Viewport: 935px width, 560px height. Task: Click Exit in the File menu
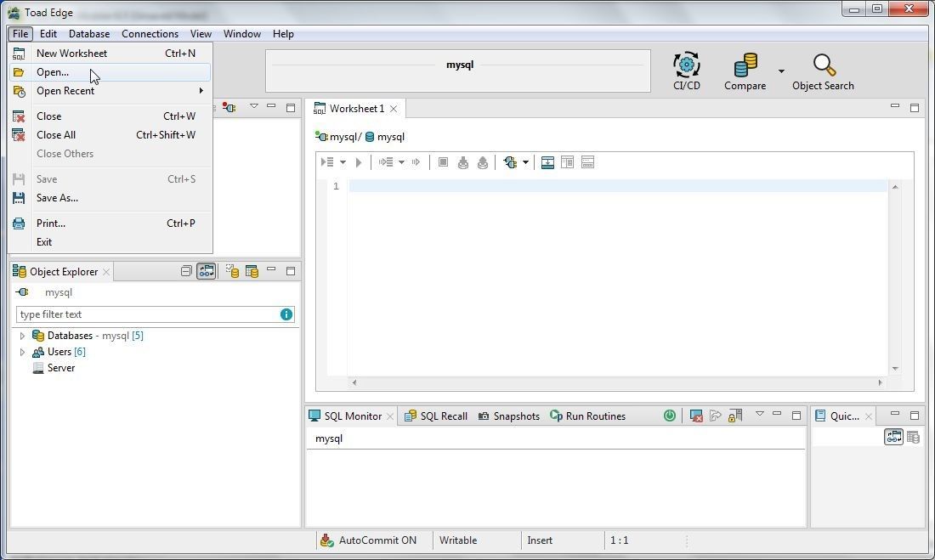click(x=110, y=242)
